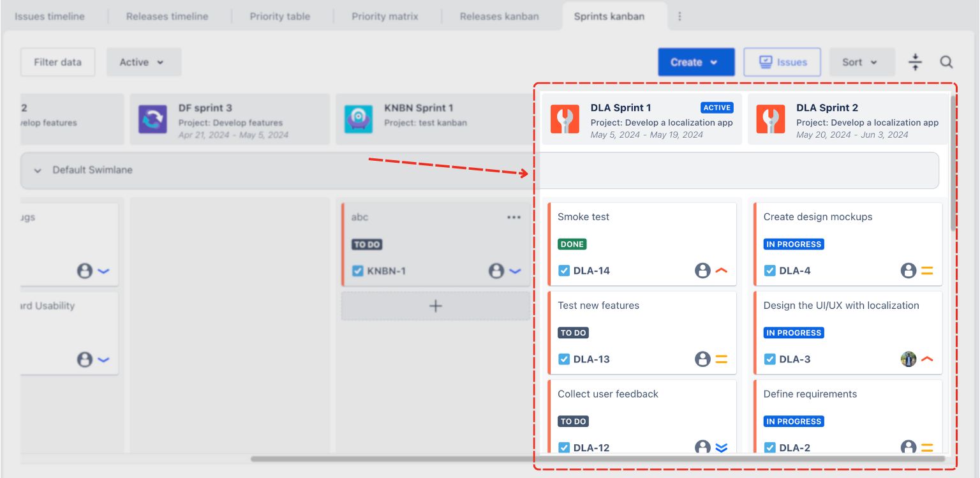Click the DF sprint 3 project icon
The width and height of the screenshot is (980, 478).
[152, 120]
